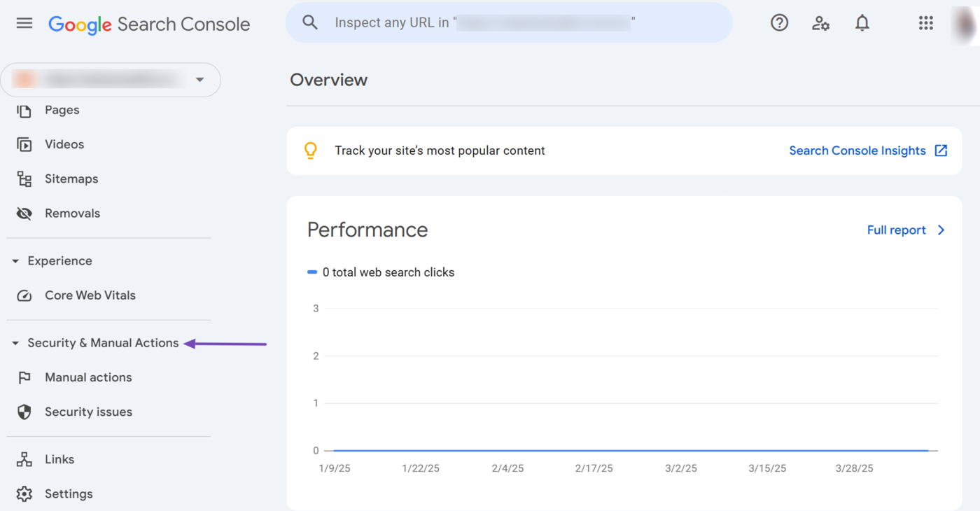Image resolution: width=980 pixels, height=511 pixels.
Task: Click the Security issues shield icon
Action: [x=24, y=412]
